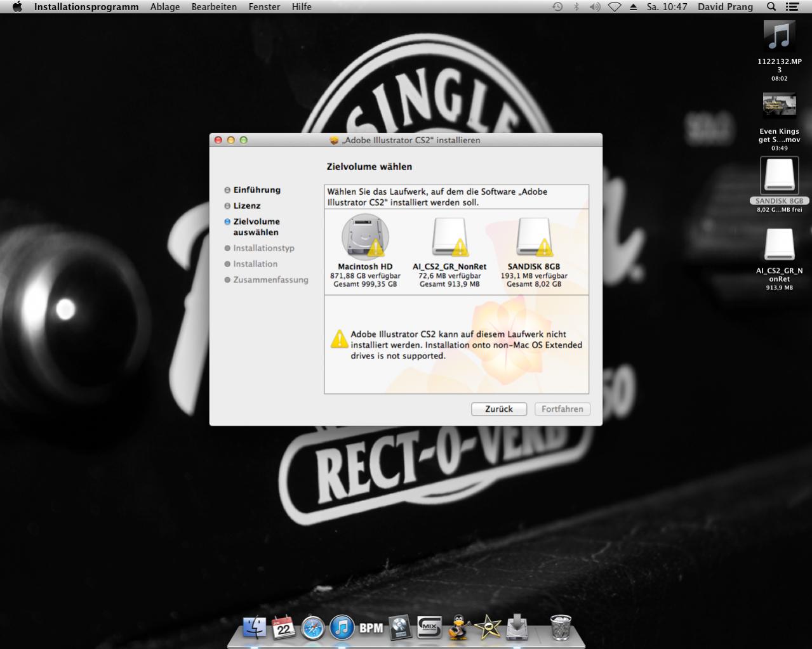
Task: Open the Wi-Fi status menu
Action: point(614,7)
